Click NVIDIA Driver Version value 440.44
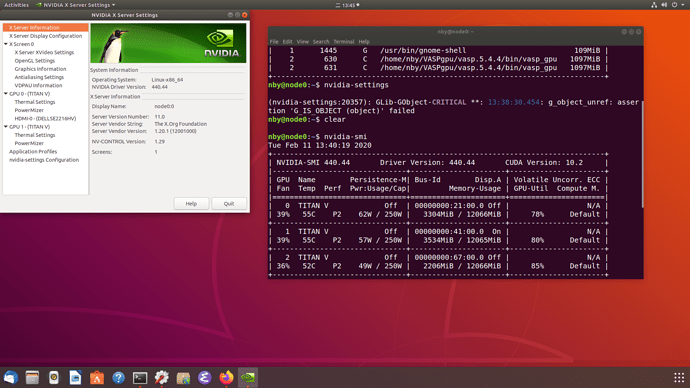This screenshot has height=388, width=690. click(x=159, y=87)
